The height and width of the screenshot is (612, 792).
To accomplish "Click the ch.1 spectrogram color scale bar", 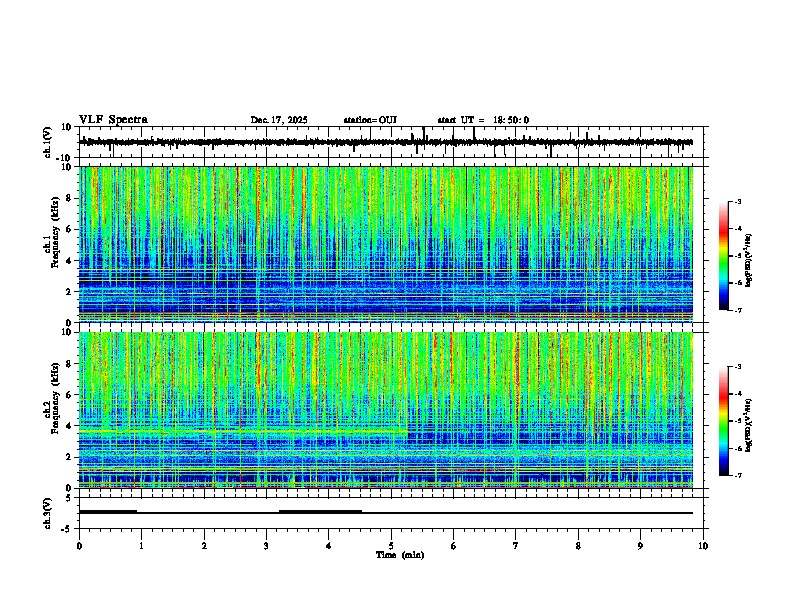I will click(723, 256).
